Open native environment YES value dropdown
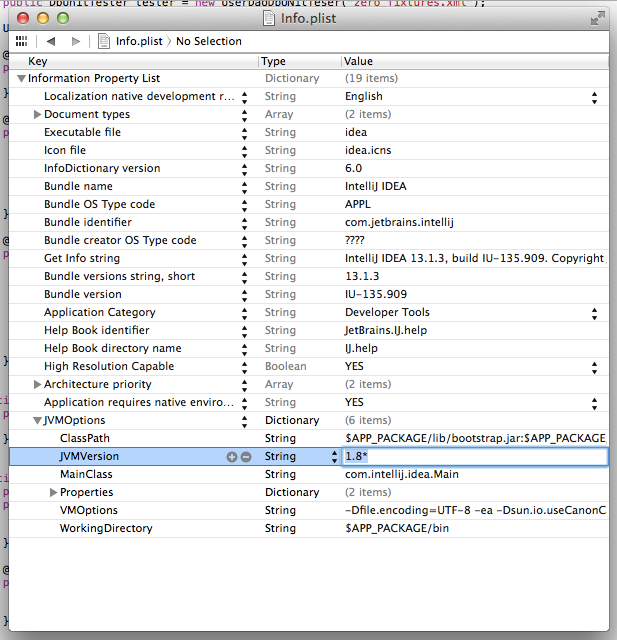The image size is (617, 640). click(594, 403)
